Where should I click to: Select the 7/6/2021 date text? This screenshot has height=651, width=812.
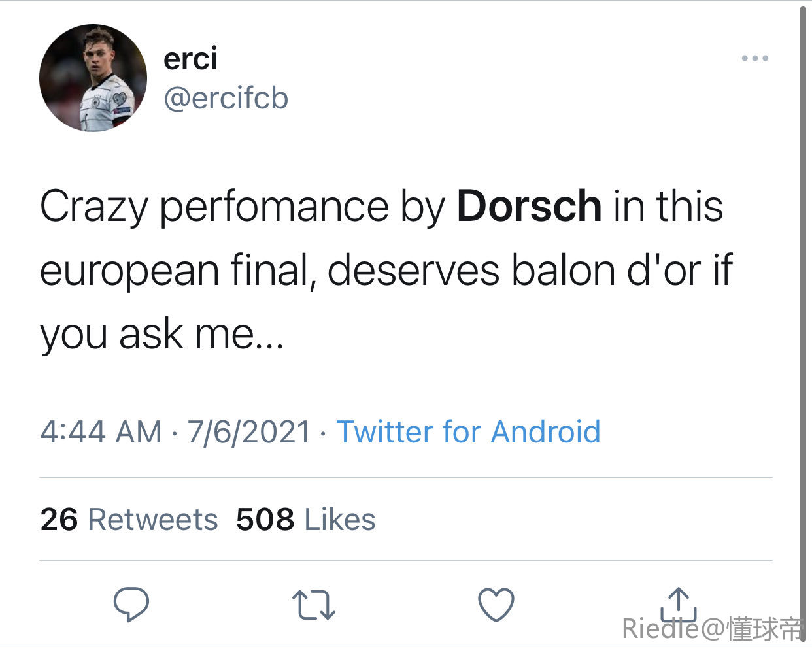coord(249,432)
